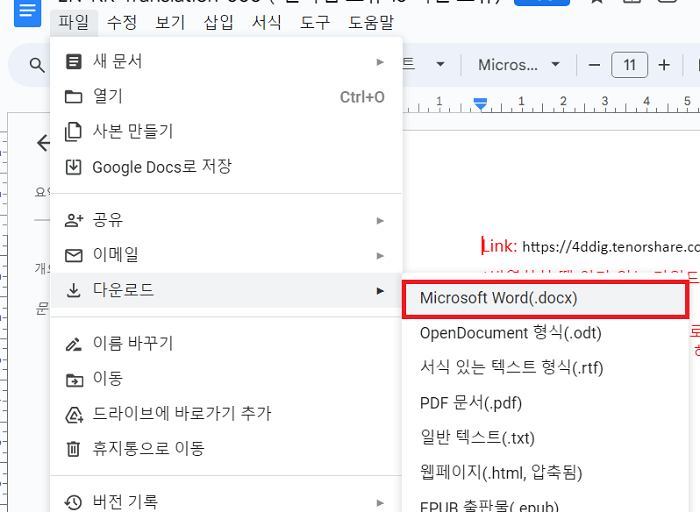Viewport: 700px width, 512px height.
Task: Open the 수정 menu
Action: [x=121, y=22]
